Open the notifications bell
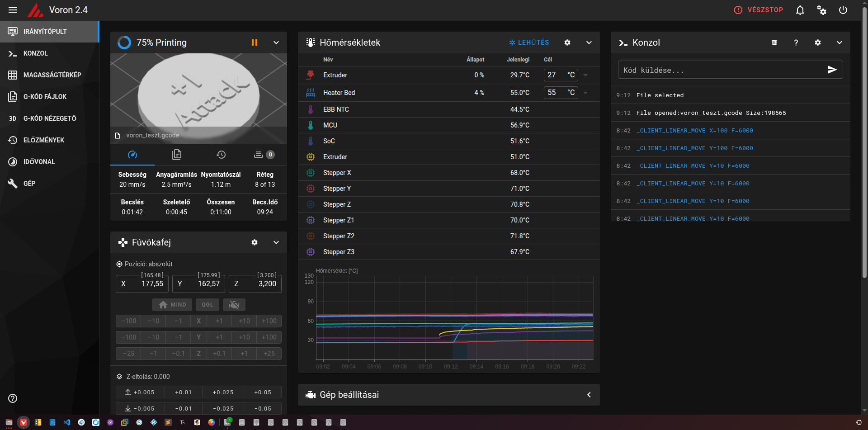Viewport: 868px width, 430px height. (800, 10)
